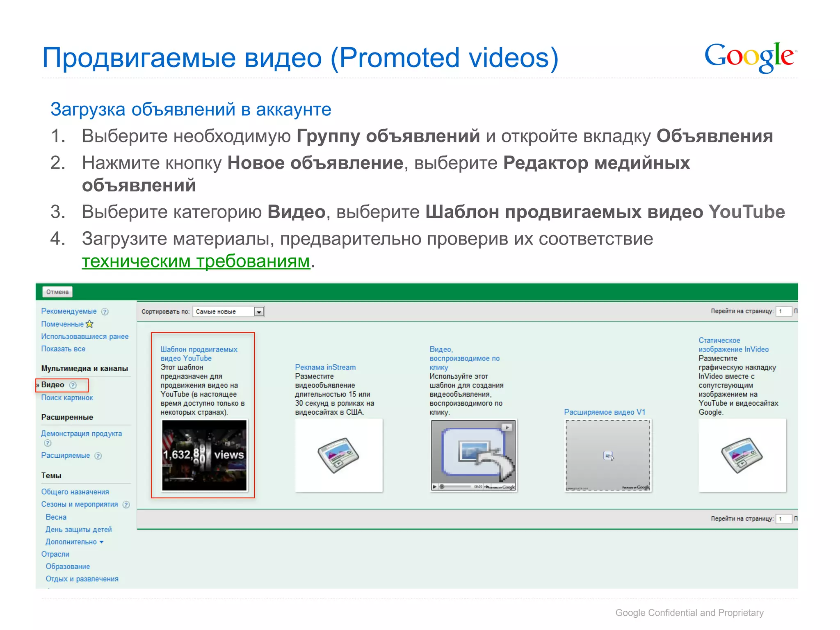Click the Google logo

pyautogui.click(x=750, y=57)
